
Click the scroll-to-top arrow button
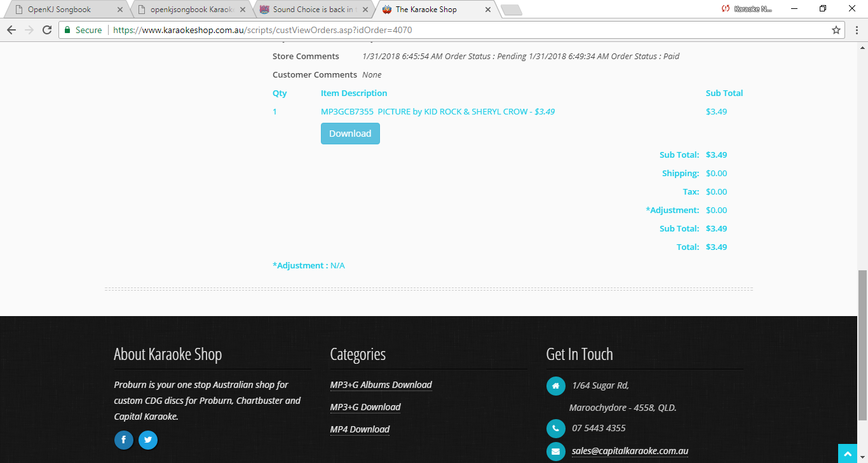[848, 453]
